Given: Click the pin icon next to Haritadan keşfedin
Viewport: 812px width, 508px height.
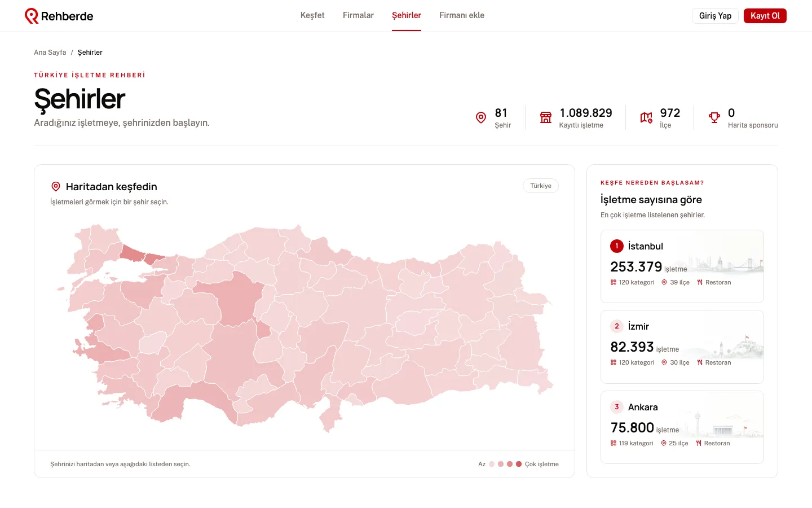Looking at the screenshot, I should [x=56, y=186].
